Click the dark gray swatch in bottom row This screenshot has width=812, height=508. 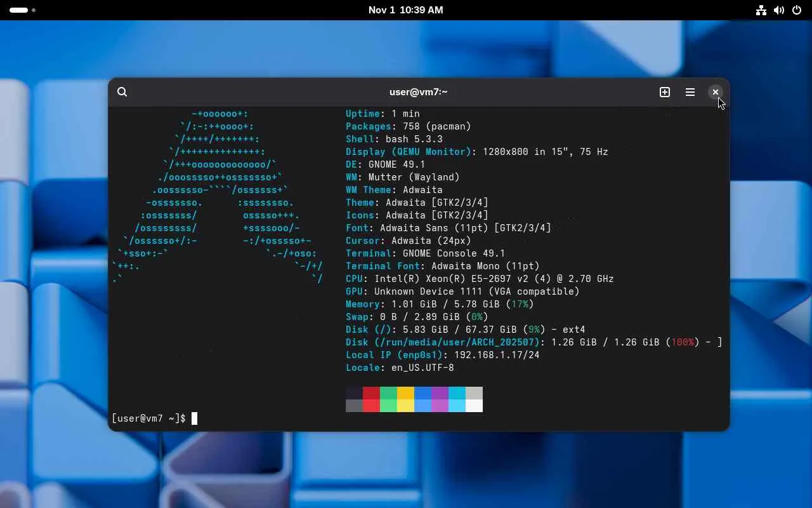tap(354, 406)
